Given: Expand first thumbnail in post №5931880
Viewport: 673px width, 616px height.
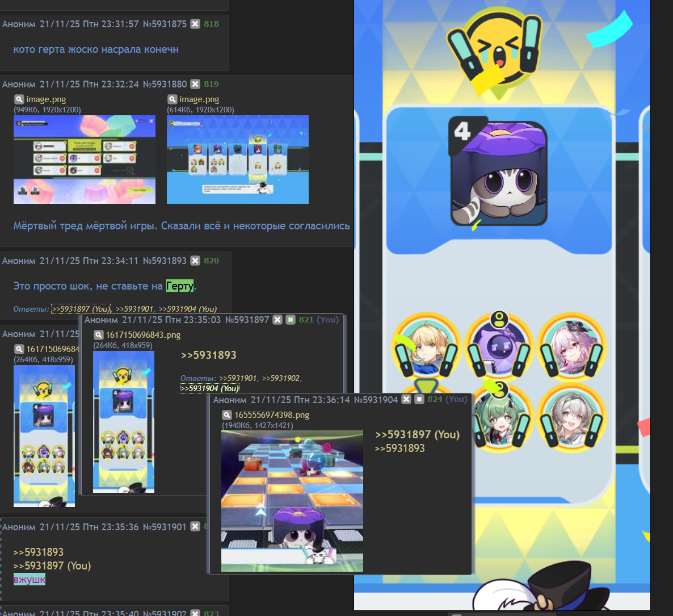Looking at the screenshot, I should tap(85, 160).
